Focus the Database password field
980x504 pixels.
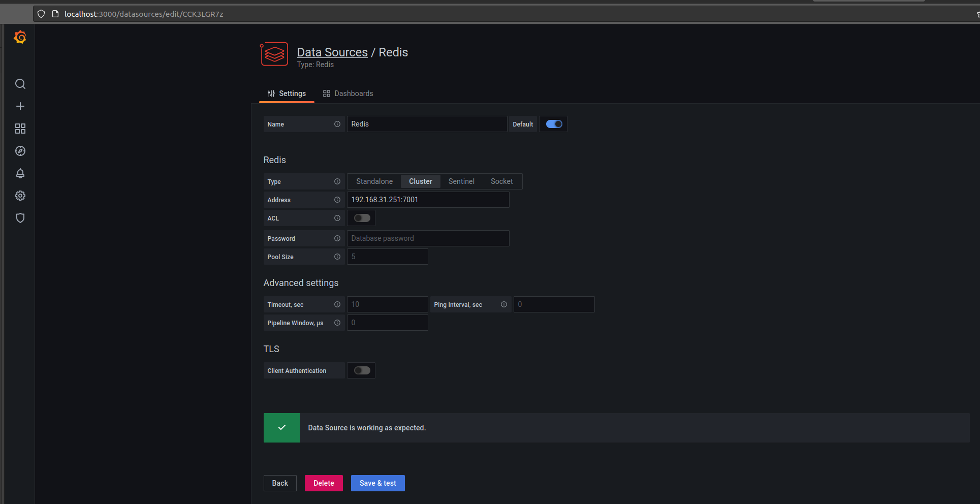428,238
